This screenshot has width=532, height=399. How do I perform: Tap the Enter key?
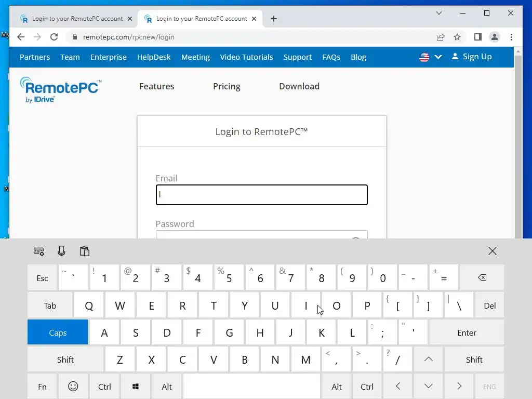click(x=467, y=332)
